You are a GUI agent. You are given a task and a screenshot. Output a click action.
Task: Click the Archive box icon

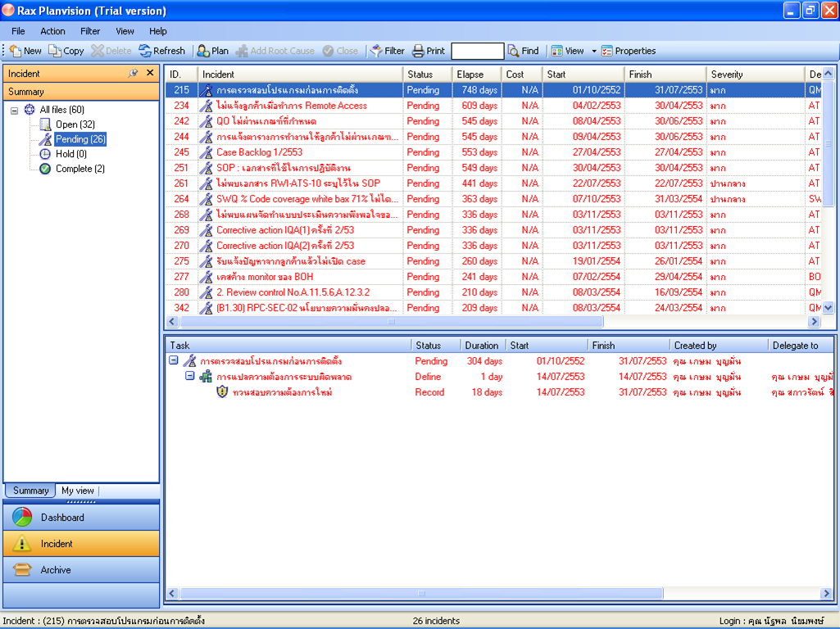[22, 569]
